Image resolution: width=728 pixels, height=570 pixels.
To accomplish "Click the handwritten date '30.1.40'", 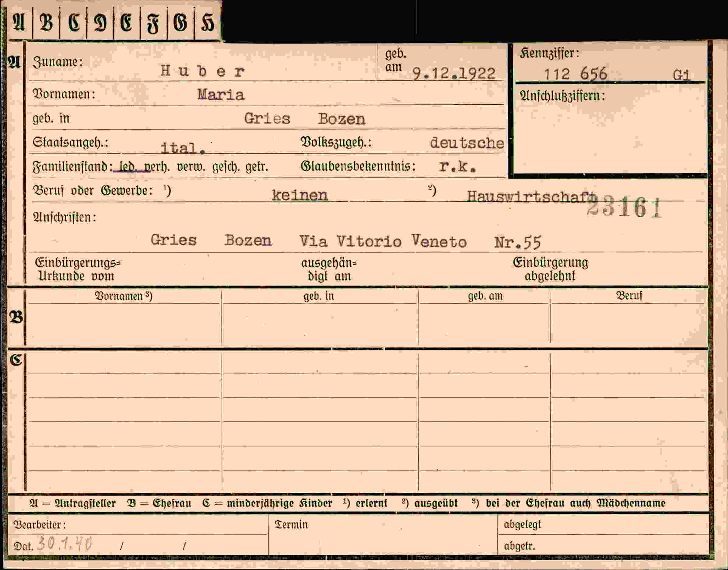I will coord(65,544).
